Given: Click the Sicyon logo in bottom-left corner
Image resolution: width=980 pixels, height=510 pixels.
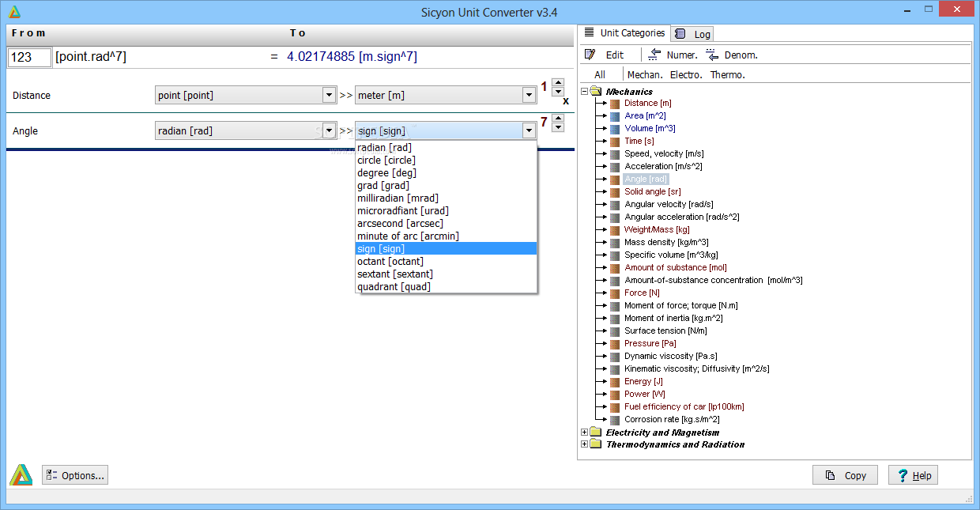Looking at the screenshot, I should [x=21, y=474].
